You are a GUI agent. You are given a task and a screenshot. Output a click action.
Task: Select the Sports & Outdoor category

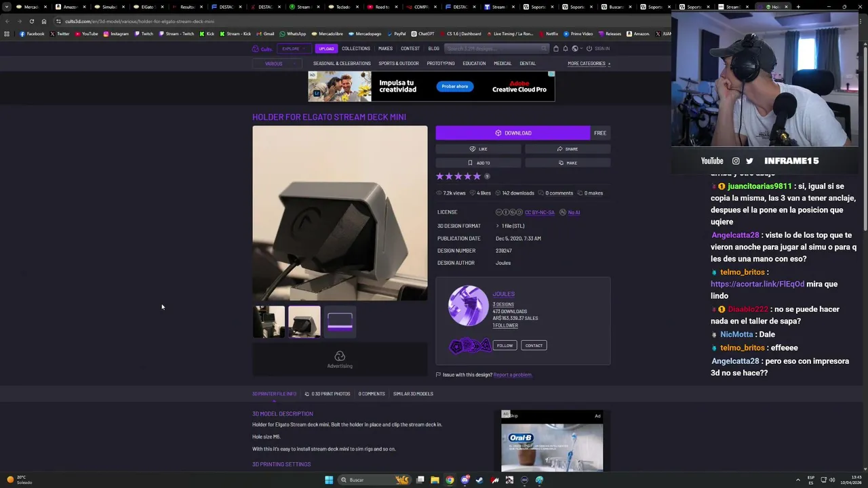coord(399,64)
